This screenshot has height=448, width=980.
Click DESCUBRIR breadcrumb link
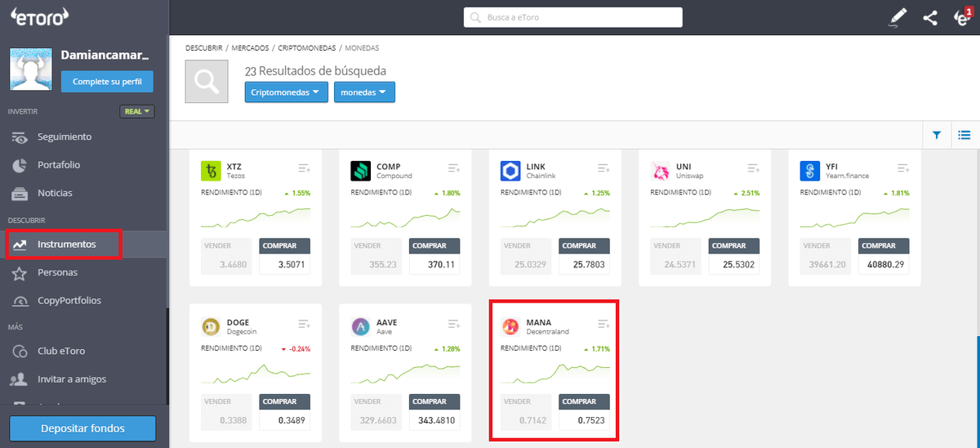[203, 48]
